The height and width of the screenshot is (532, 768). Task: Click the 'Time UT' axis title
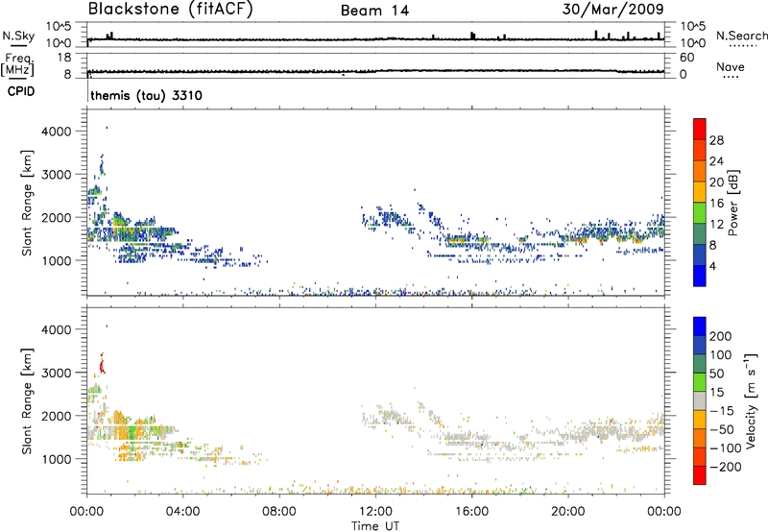375,525
